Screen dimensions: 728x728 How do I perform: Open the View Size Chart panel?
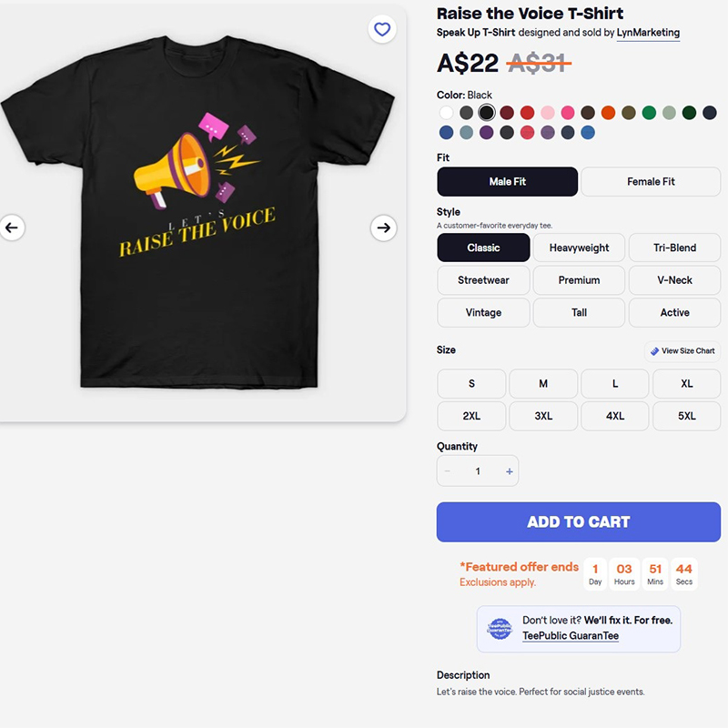[681, 351]
